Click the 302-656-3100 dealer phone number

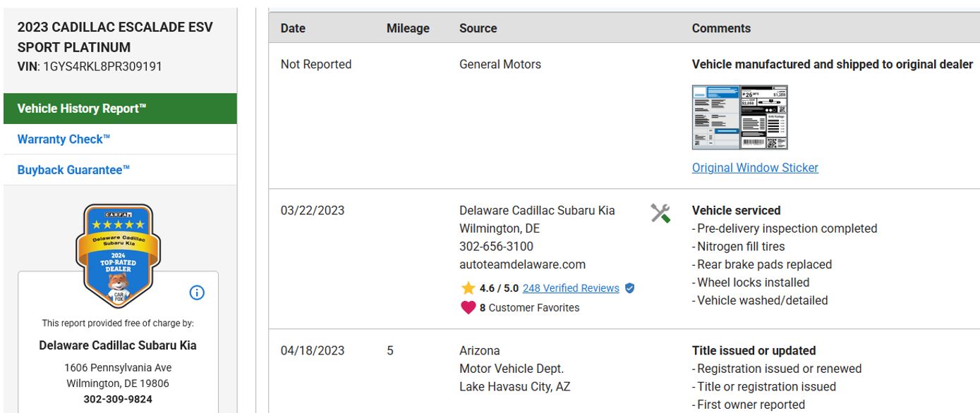coord(496,247)
